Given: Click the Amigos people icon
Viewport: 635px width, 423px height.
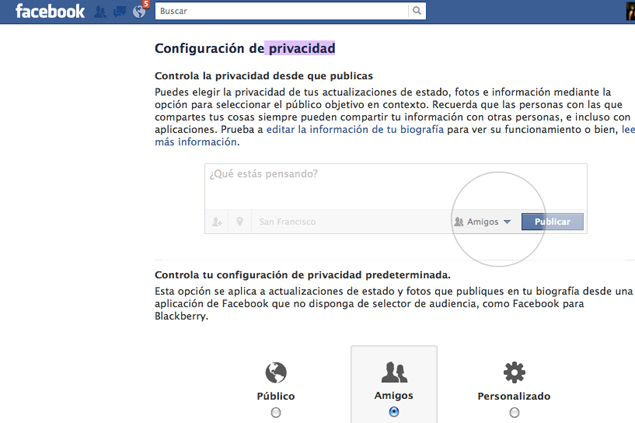Looking at the screenshot, I should [x=394, y=372].
